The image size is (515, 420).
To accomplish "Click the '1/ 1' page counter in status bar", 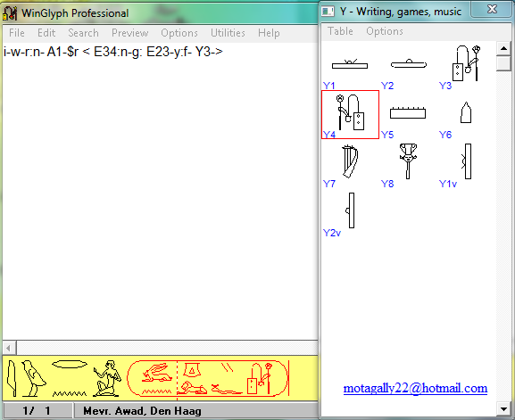I will 37,410.
